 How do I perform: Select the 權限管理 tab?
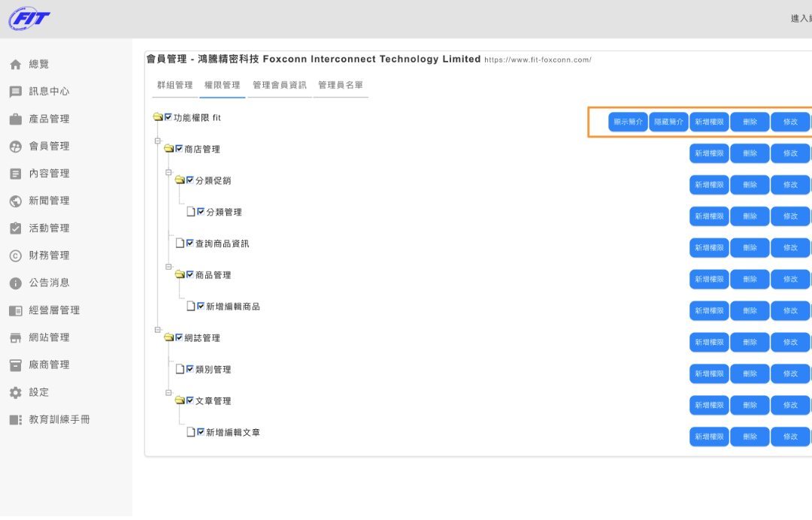tap(222, 86)
